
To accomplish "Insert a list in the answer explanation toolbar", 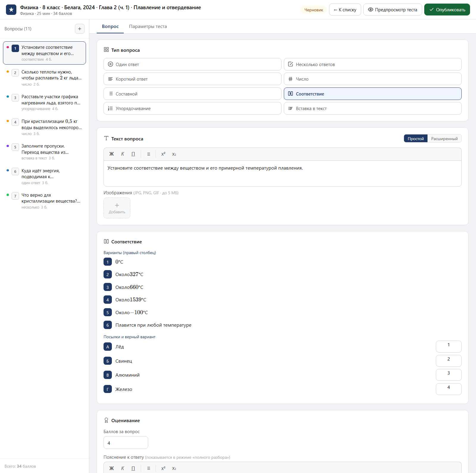I will pos(149,468).
